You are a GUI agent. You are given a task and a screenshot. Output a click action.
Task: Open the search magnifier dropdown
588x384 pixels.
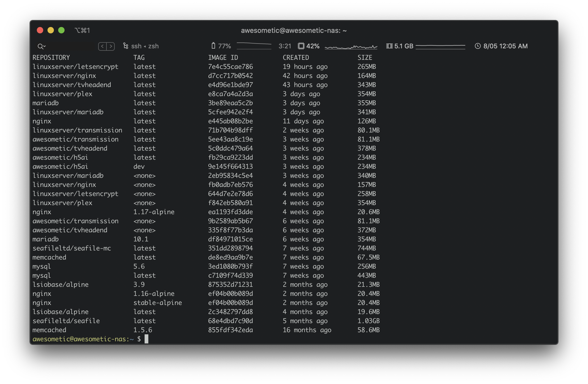42,46
